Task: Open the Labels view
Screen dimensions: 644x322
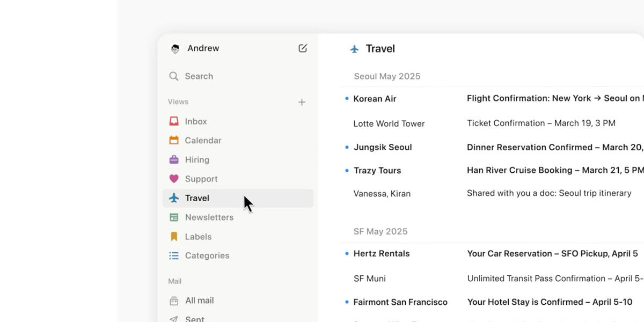Action: pyautogui.click(x=238, y=237)
